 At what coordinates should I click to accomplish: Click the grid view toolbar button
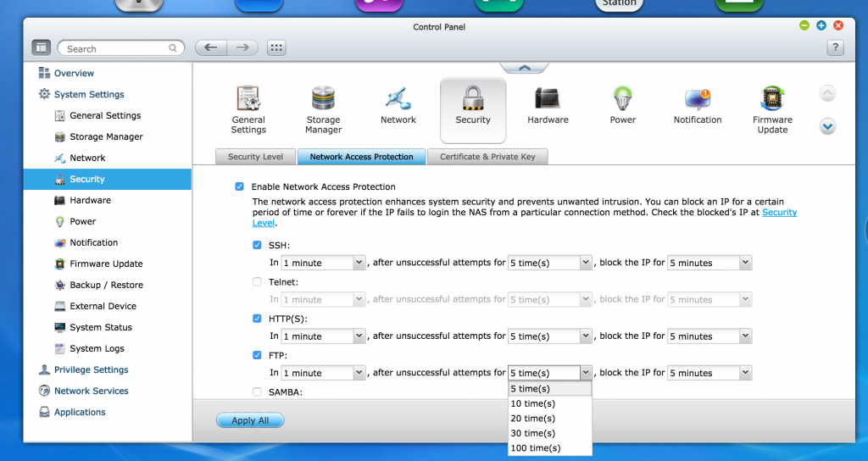pos(276,48)
